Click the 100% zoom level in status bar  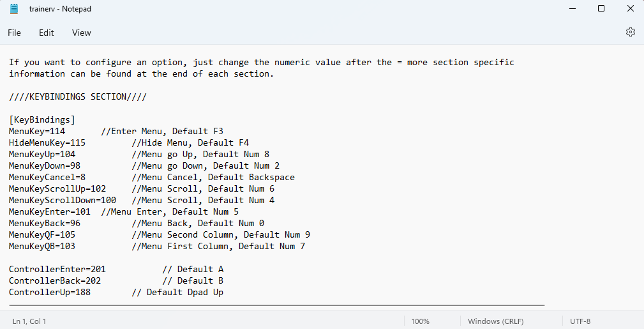(x=420, y=321)
